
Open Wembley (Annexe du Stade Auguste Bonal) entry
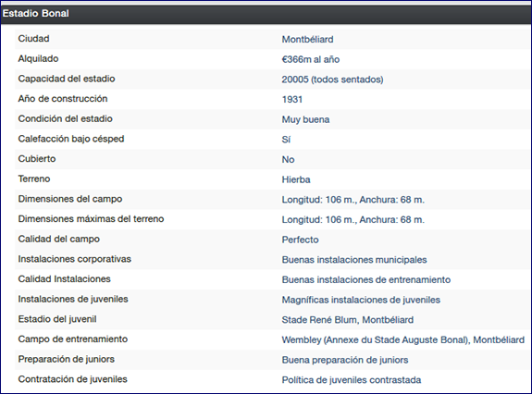point(402,339)
